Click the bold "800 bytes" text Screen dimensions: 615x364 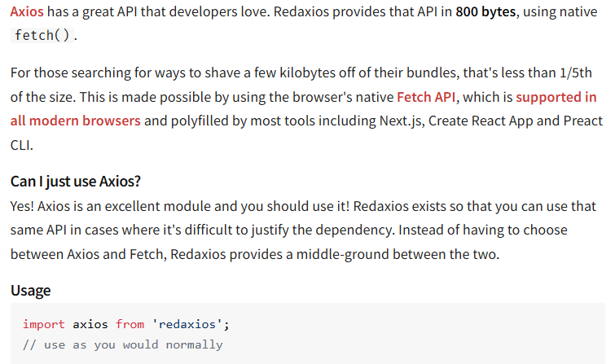coord(485,14)
